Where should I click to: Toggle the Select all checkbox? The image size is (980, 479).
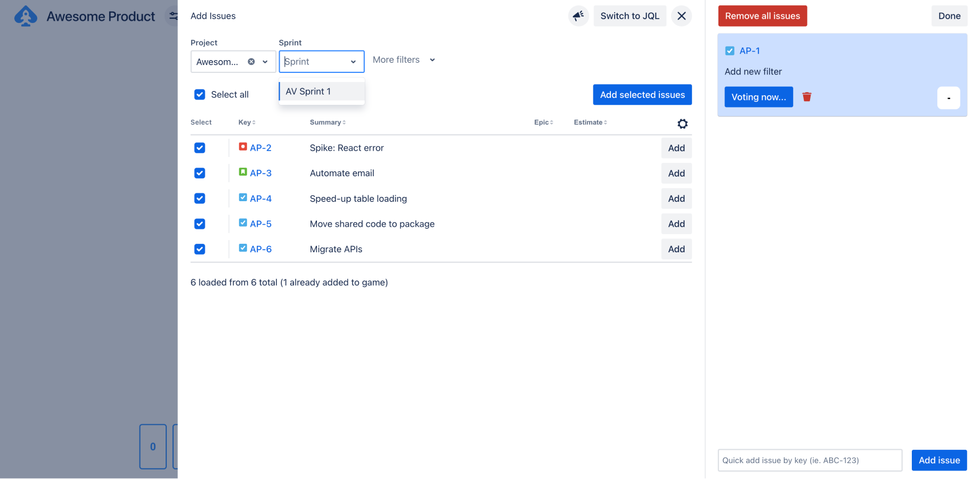pos(200,94)
